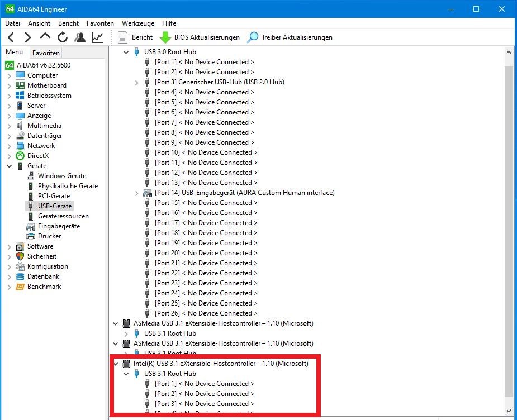This screenshot has width=517, height=420.
Task: Open the graph chart toolbar icon
Action: tap(97, 37)
